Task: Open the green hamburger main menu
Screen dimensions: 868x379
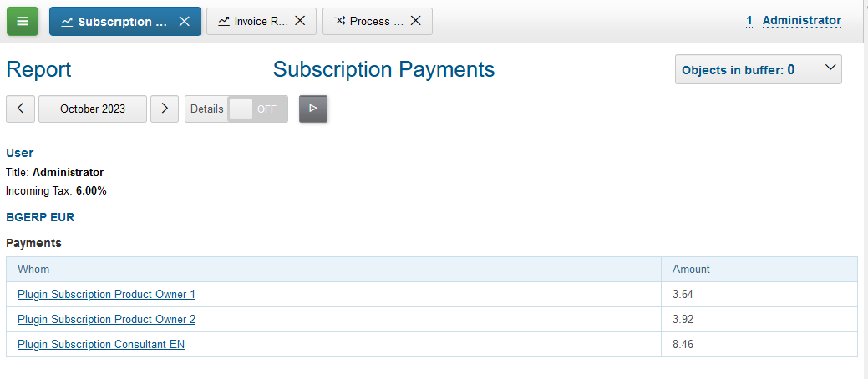Action: pyautogui.click(x=23, y=22)
